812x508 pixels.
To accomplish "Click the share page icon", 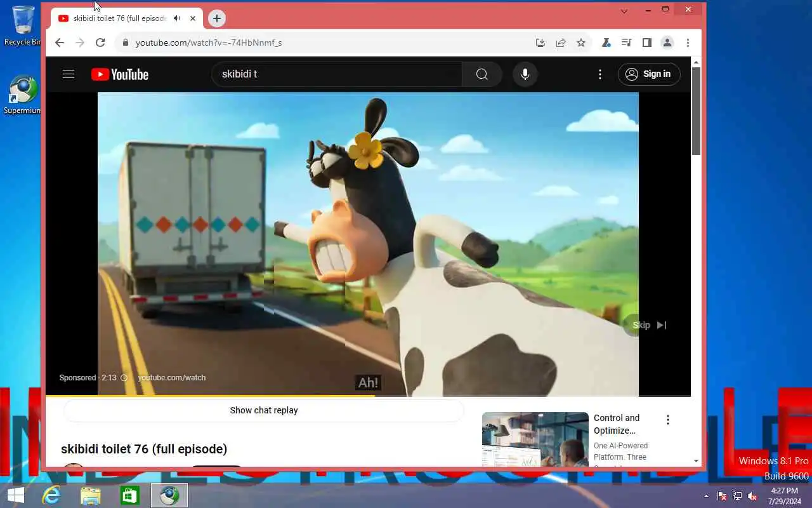I will point(561,43).
